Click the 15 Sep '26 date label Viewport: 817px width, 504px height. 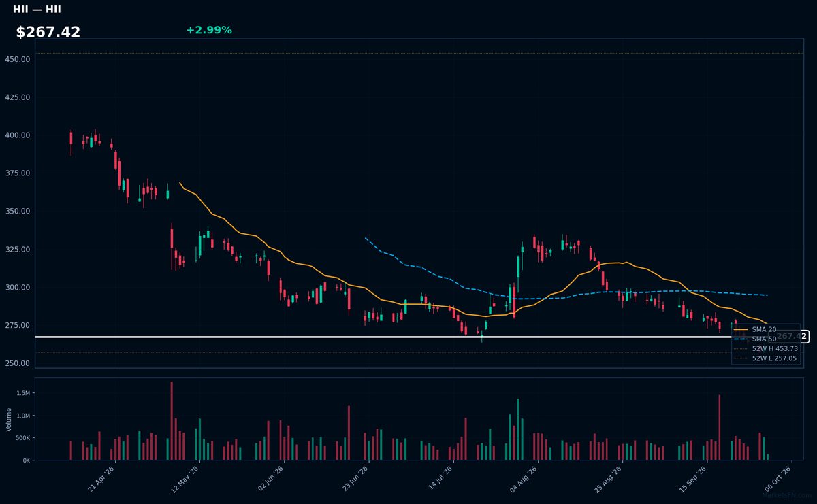693,478
